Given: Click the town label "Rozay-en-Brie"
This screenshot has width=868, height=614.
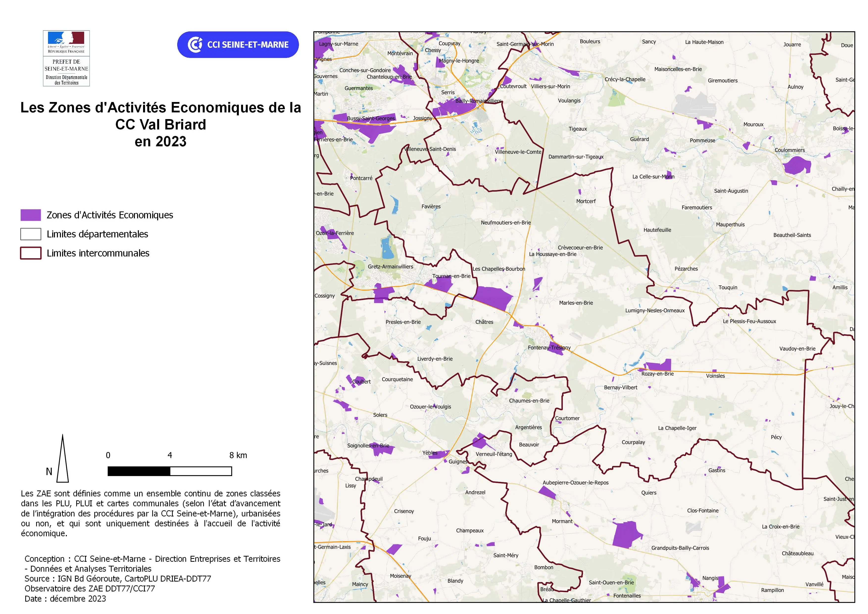Looking at the screenshot, I should click(x=657, y=374).
